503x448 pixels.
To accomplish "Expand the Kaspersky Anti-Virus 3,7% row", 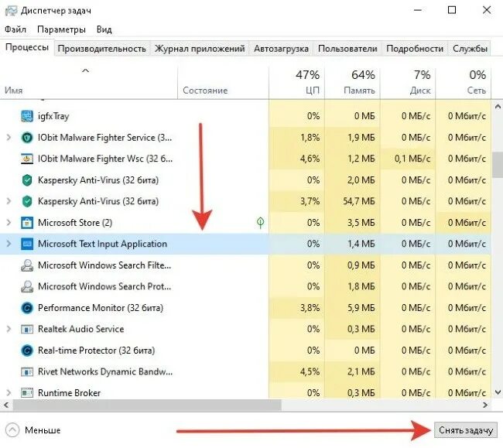I will pos(9,201).
